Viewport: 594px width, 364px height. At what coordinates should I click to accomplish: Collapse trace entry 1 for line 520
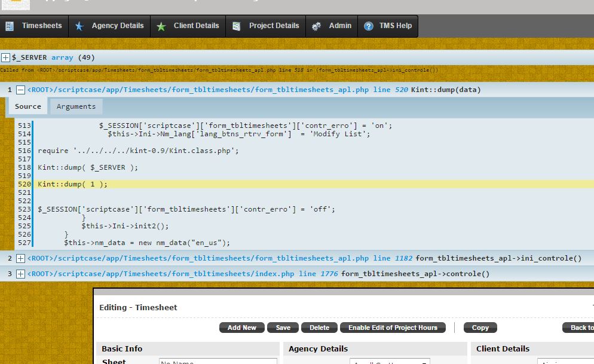click(x=20, y=90)
